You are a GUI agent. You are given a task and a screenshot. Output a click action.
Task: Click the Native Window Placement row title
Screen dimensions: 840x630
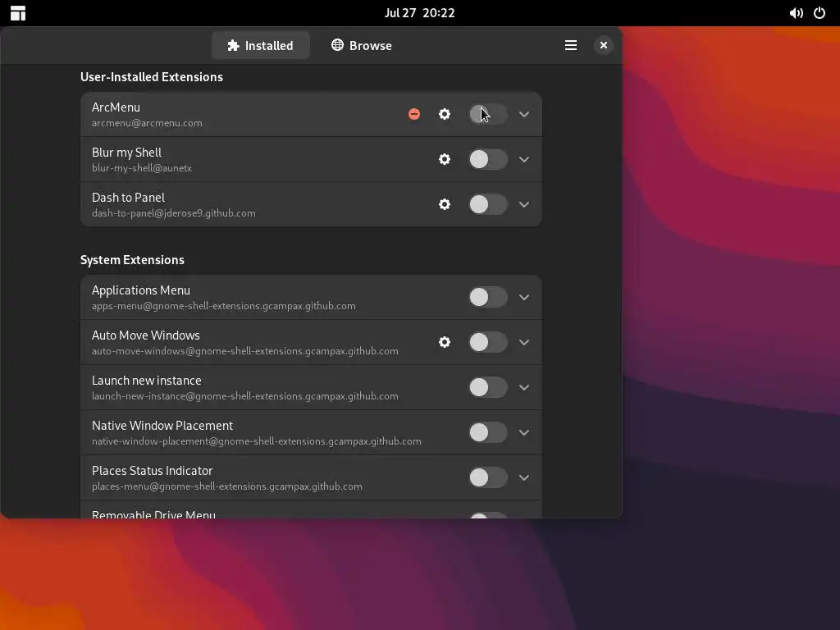[x=162, y=426]
